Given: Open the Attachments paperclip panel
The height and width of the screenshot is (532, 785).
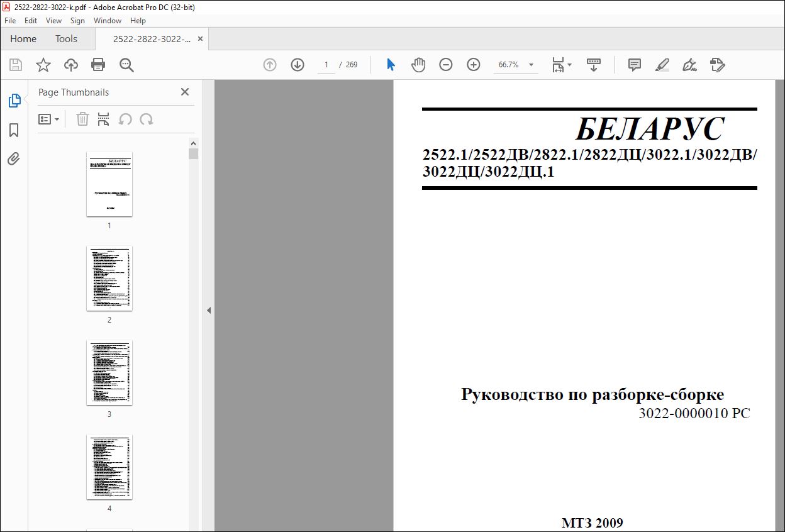Looking at the screenshot, I should pyautogui.click(x=14, y=158).
